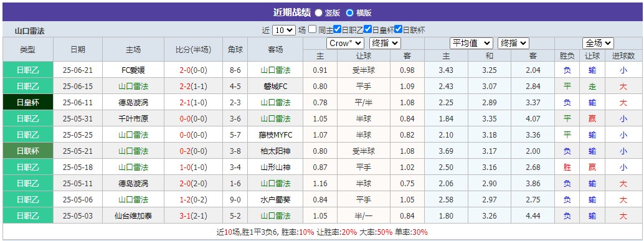
Task: Click the 磐城FC away team
Action: 275,86
